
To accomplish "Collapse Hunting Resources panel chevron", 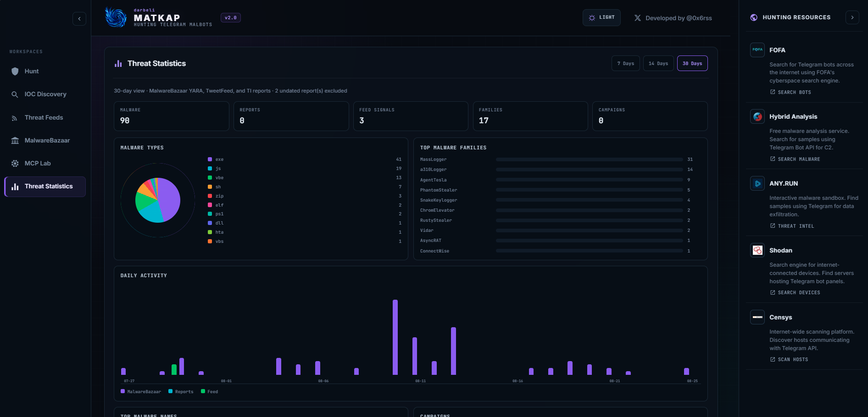I will [852, 17].
